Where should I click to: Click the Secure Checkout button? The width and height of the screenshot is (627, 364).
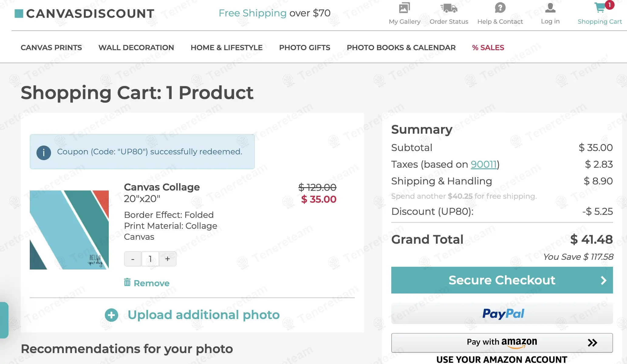[502, 280]
